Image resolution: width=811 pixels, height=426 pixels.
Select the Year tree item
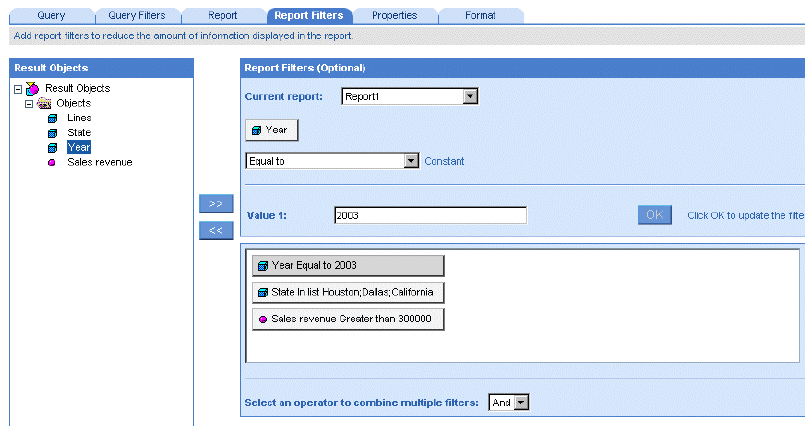click(x=78, y=147)
